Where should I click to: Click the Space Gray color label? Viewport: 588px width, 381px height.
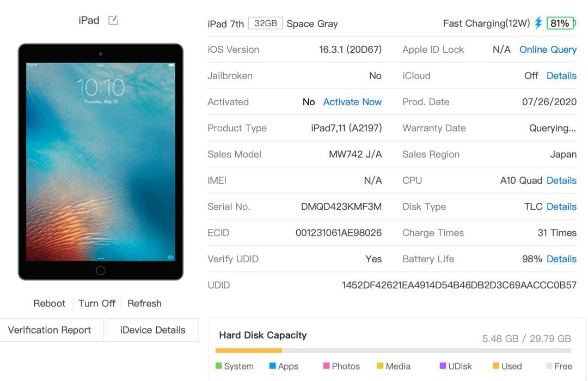[312, 23]
